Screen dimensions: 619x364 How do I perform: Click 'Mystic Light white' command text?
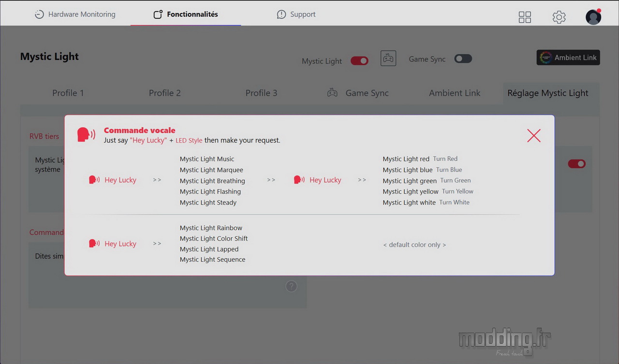(x=409, y=203)
